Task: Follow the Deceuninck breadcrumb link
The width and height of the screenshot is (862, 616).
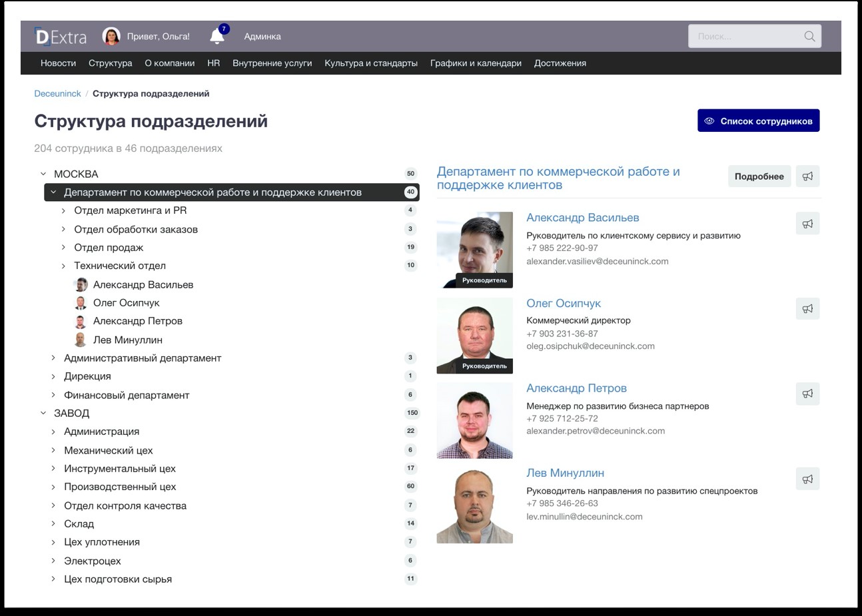Action: click(x=57, y=93)
